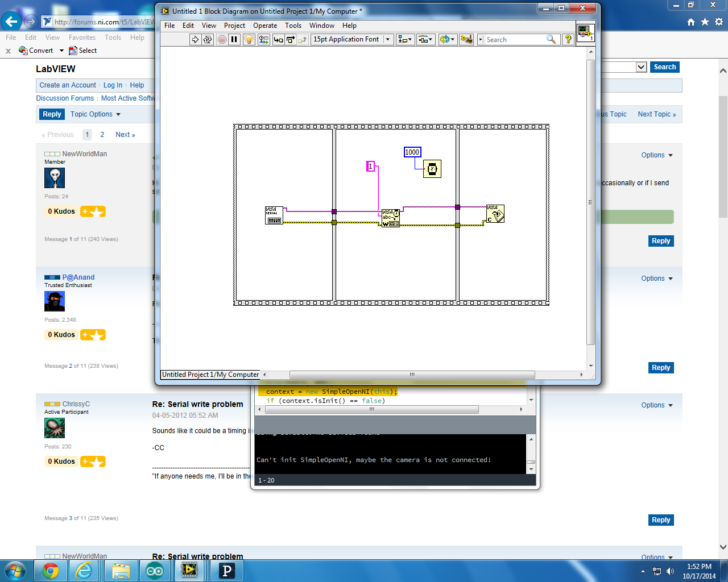The height and width of the screenshot is (582, 728).
Task: Click Run Continuously icon
Action: tap(208, 39)
